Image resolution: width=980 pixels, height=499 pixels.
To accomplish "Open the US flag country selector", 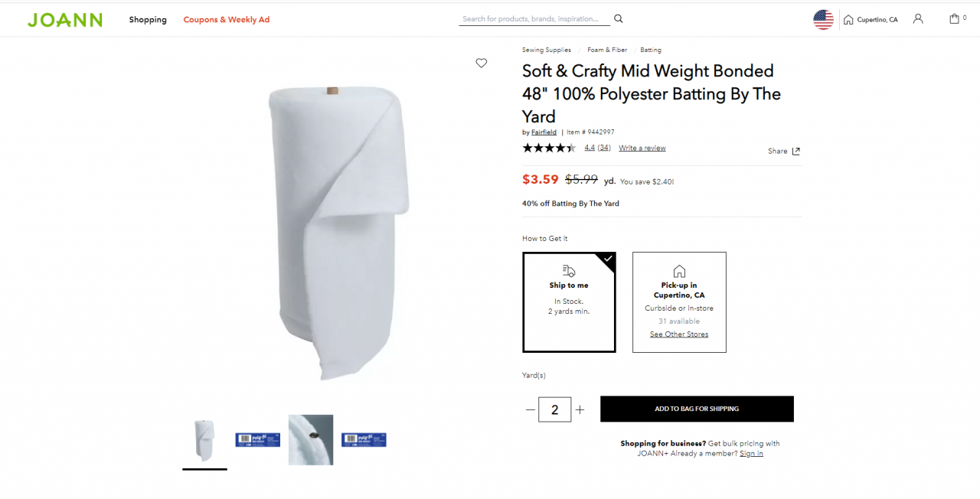I will click(x=823, y=20).
